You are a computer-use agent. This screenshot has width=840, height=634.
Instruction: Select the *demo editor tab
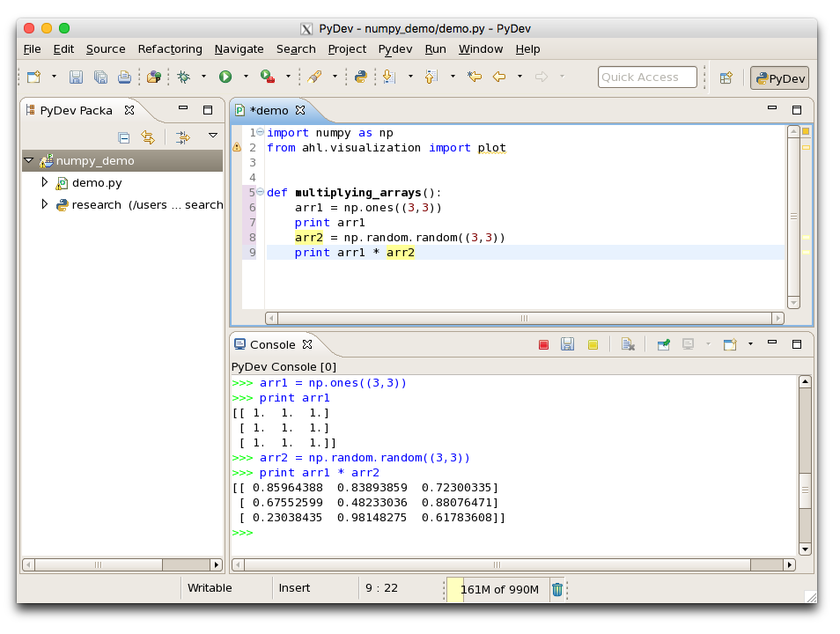[x=269, y=110]
